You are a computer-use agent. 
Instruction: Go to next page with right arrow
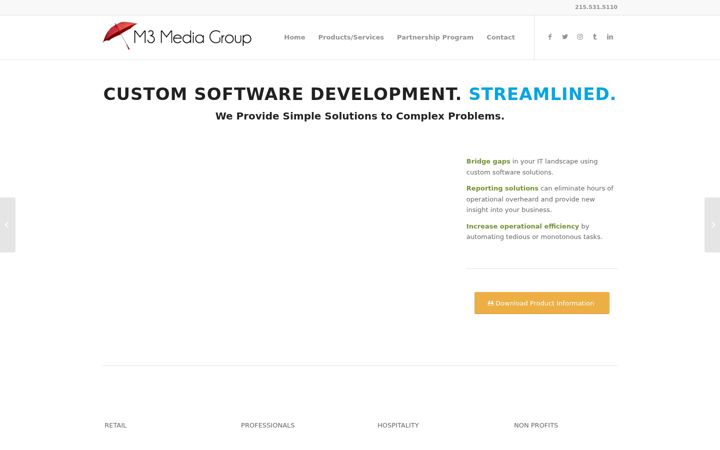(x=712, y=225)
